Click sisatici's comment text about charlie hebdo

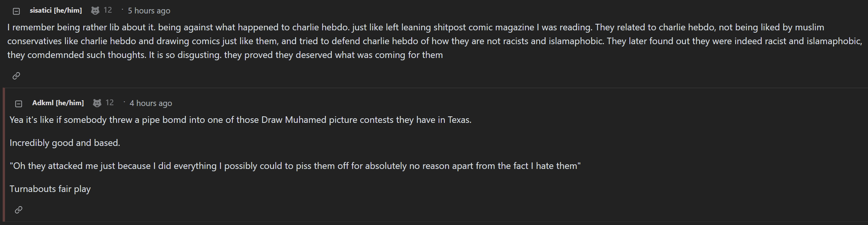click(x=435, y=41)
